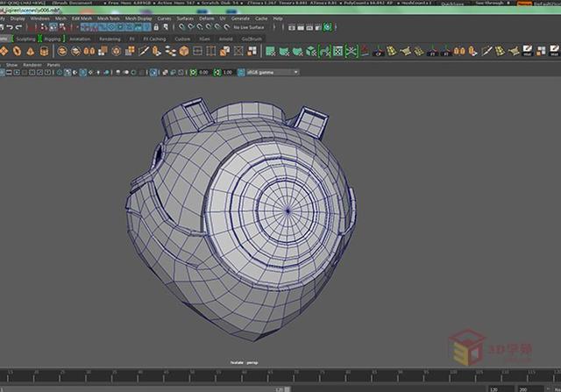Switch to select by component type mode
The width and height of the screenshot is (561, 392).
(x=62, y=27)
